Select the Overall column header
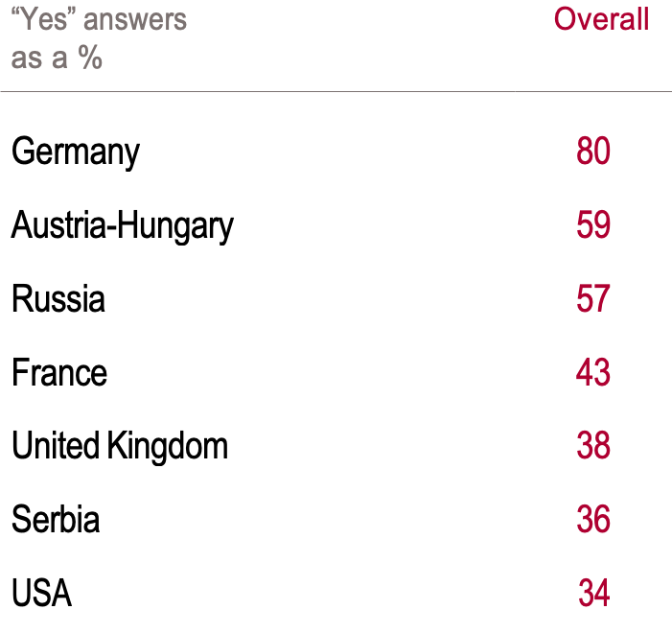 click(x=601, y=19)
